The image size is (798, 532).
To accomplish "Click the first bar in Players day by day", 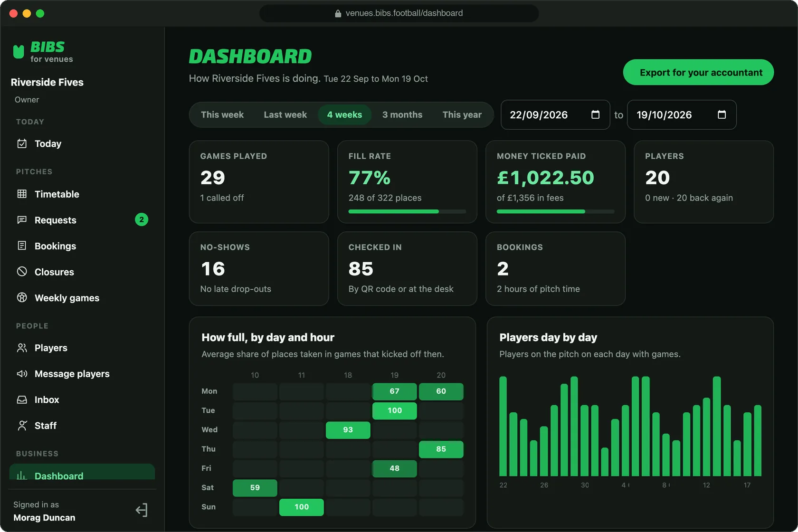I will click(x=503, y=426).
